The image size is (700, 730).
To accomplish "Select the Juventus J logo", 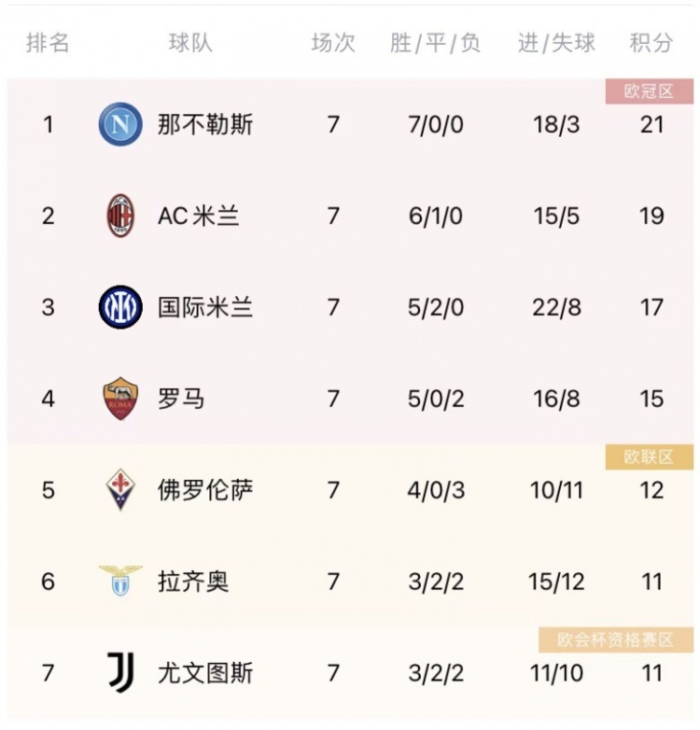I will coord(120,672).
